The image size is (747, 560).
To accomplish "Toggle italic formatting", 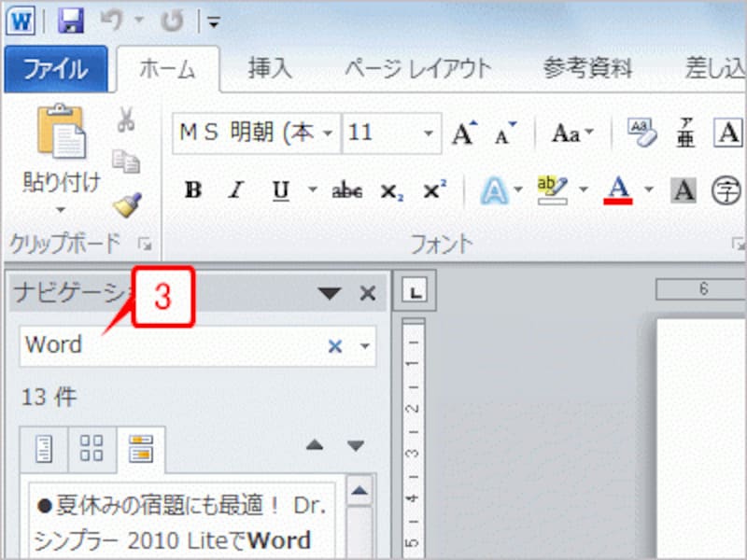I will (236, 190).
